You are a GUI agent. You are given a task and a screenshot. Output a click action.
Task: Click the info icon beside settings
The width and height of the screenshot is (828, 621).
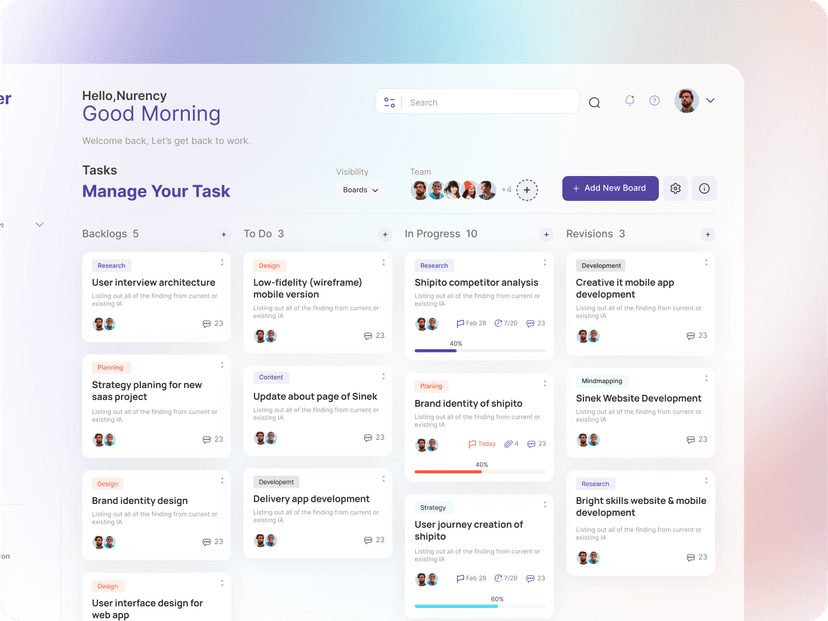(x=704, y=188)
